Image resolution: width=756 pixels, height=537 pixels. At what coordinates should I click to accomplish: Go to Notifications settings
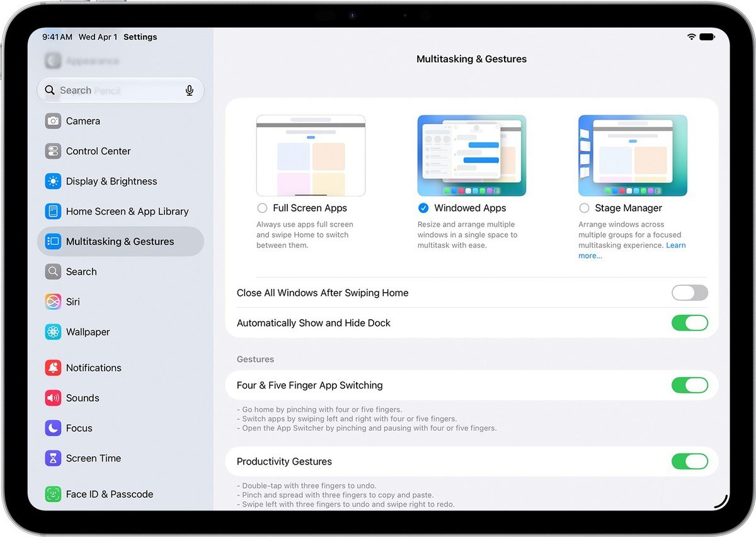click(120, 368)
